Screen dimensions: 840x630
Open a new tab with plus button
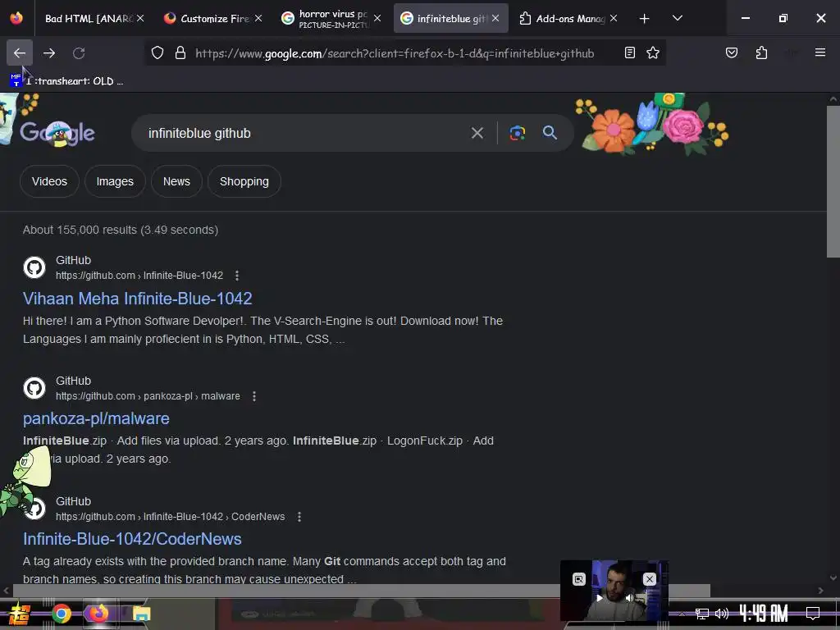[x=645, y=19]
